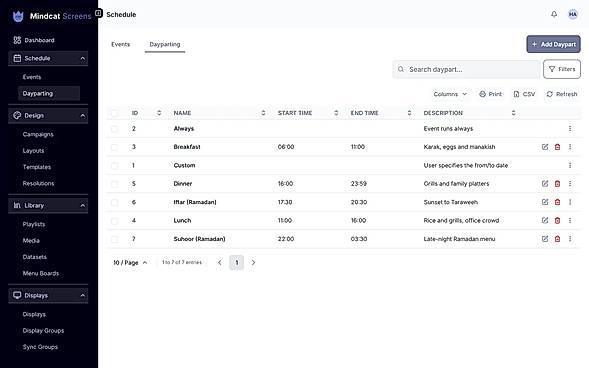Click the Search daypart input field
Screen dimensions: 589x368
[x=466, y=69]
